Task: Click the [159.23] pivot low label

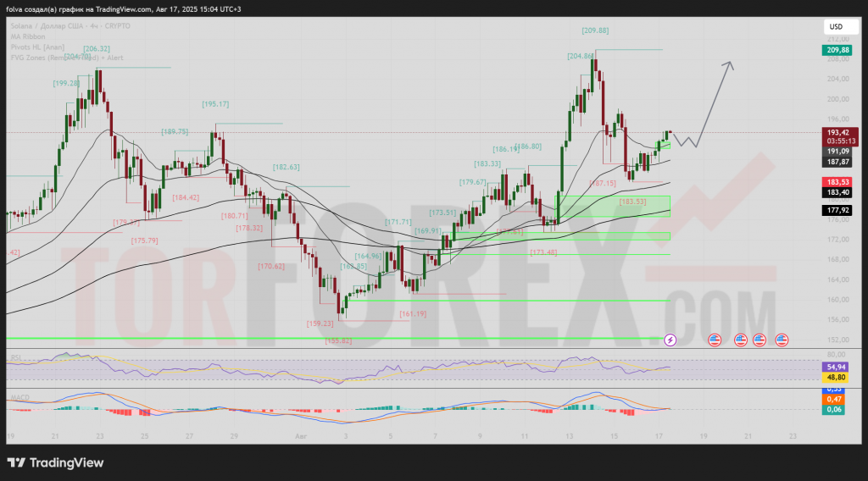Action: point(320,323)
